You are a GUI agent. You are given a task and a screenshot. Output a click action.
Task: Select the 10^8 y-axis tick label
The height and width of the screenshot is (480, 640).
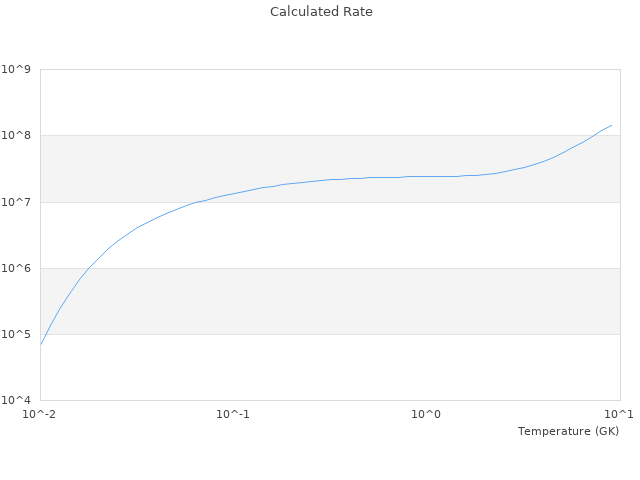tap(17, 135)
